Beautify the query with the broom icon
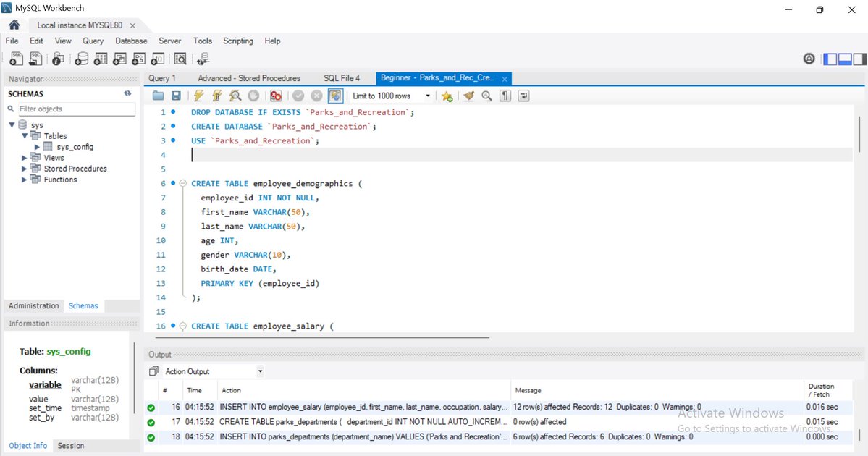Viewport: 868px width, 456px height. 469,96
